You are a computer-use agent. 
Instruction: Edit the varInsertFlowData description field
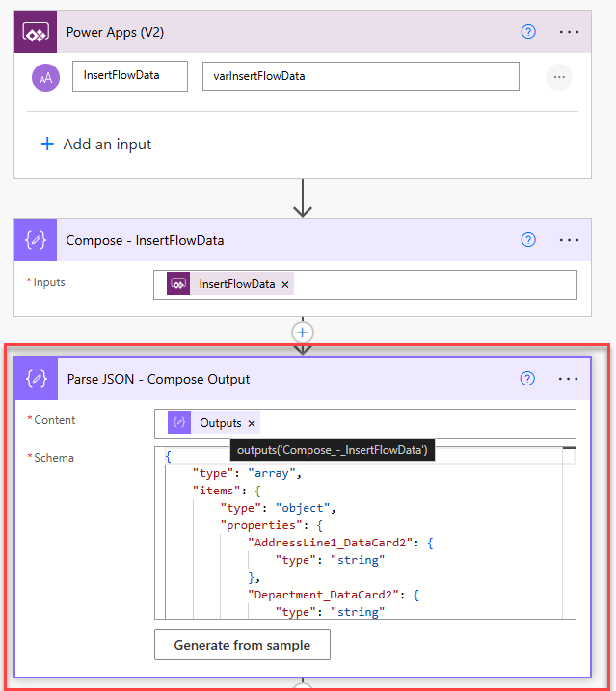pyautogui.click(x=360, y=76)
